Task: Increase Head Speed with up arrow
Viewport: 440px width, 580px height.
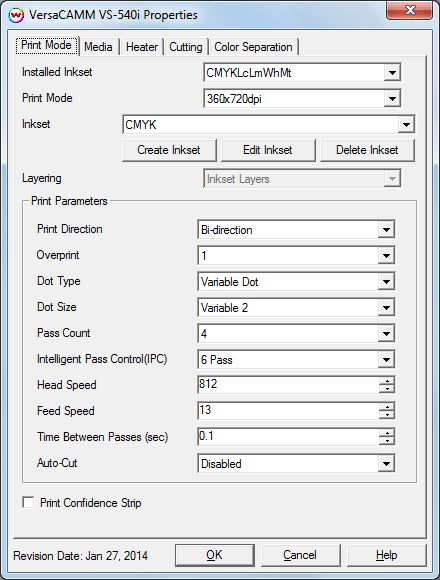Action: point(387,381)
